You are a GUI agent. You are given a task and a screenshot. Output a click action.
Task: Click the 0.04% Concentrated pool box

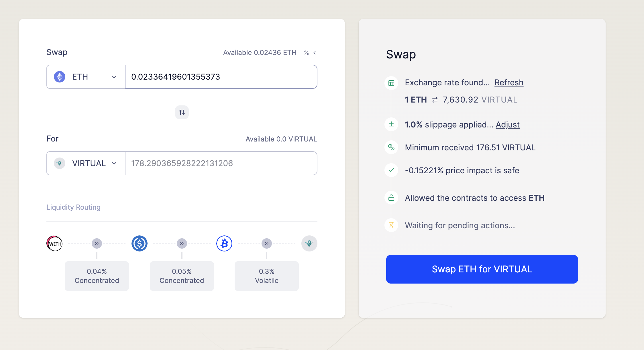pos(97,276)
